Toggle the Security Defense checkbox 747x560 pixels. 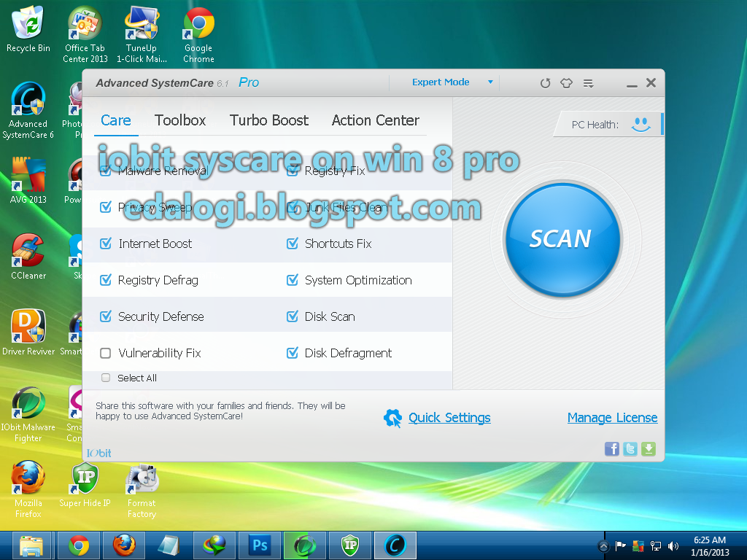[x=106, y=316]
